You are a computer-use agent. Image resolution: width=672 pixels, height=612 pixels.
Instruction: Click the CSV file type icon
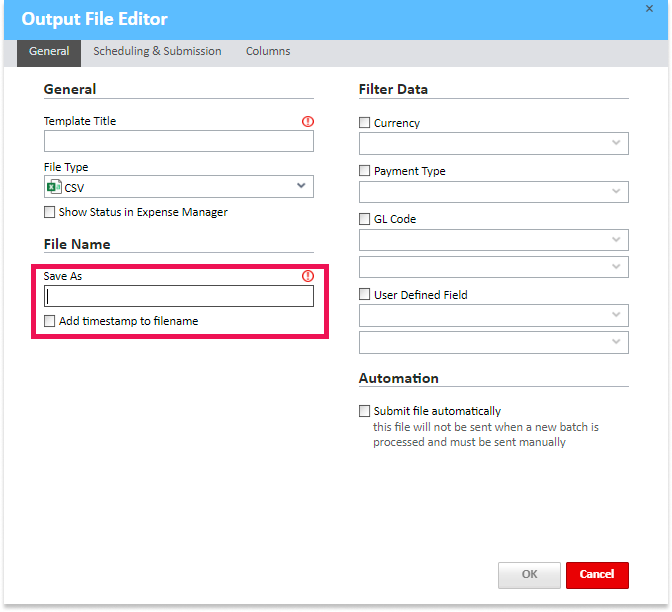(x=53, y=187)
